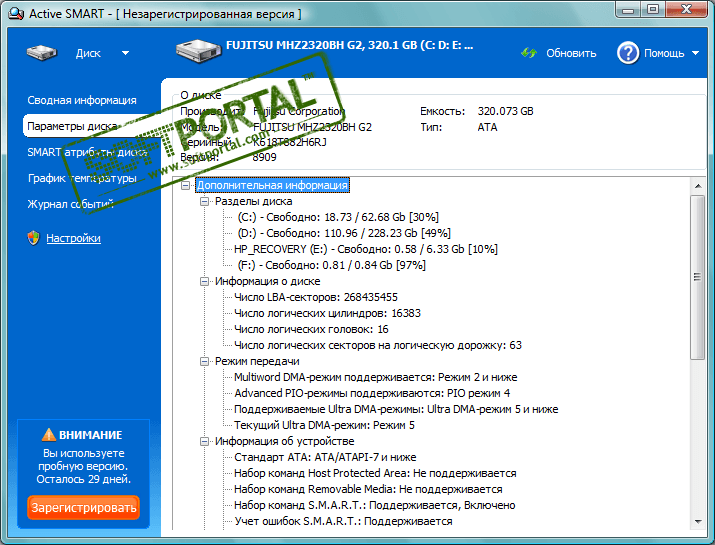Select Учет ошибок S.M.A.R.T. row
The height and width of the screenshot is (545, 715).
[x=343, y=521]
